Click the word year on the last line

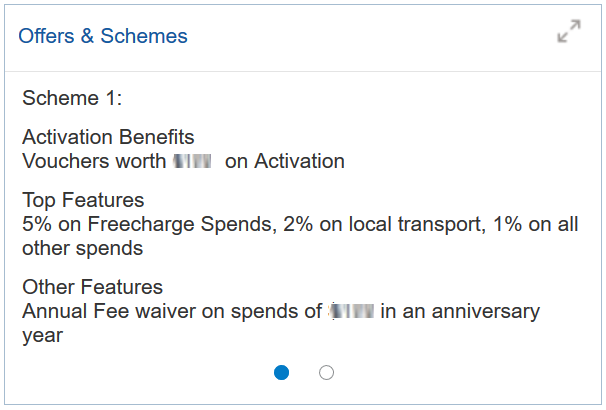(43, 335)
